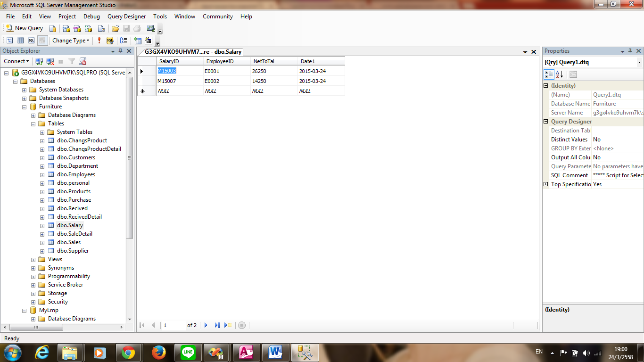Select dbo.Supplier table in tree
Screen dimensions: 644x362
(x=73, y=251)
